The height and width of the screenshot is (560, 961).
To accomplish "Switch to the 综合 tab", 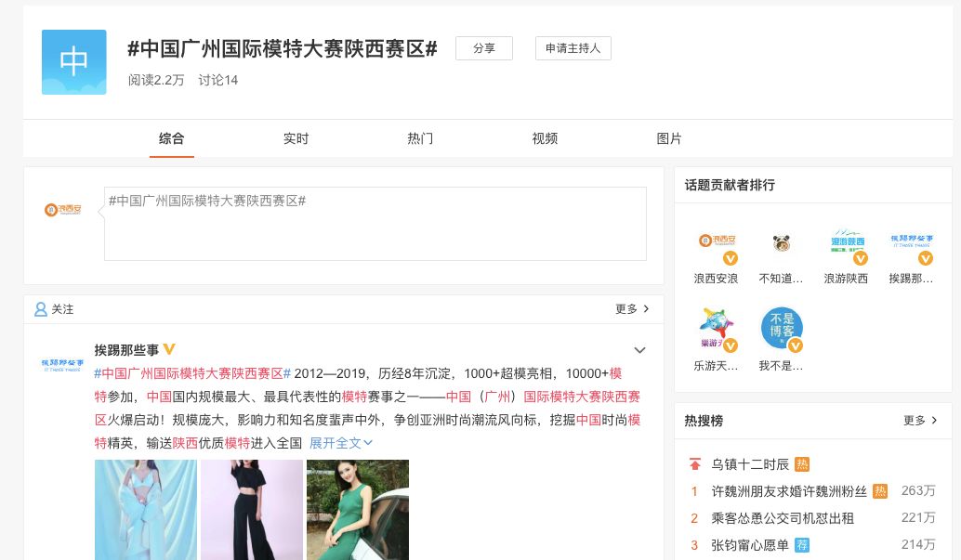I will (172, 138).
